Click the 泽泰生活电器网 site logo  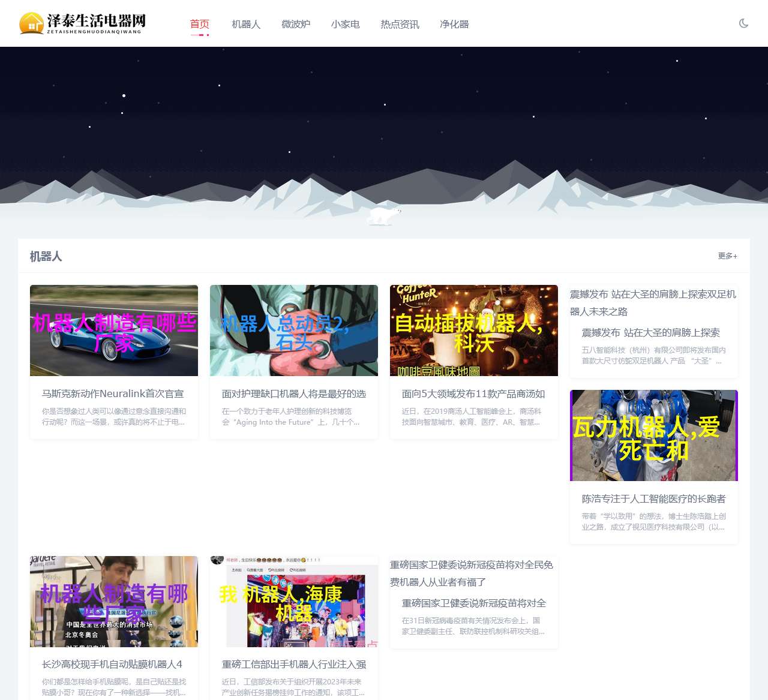(83, 23)
